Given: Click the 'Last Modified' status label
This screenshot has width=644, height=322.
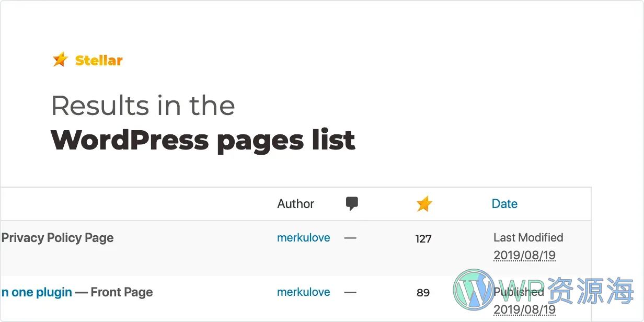Looking at the screenshot, I should click(528, 237).
